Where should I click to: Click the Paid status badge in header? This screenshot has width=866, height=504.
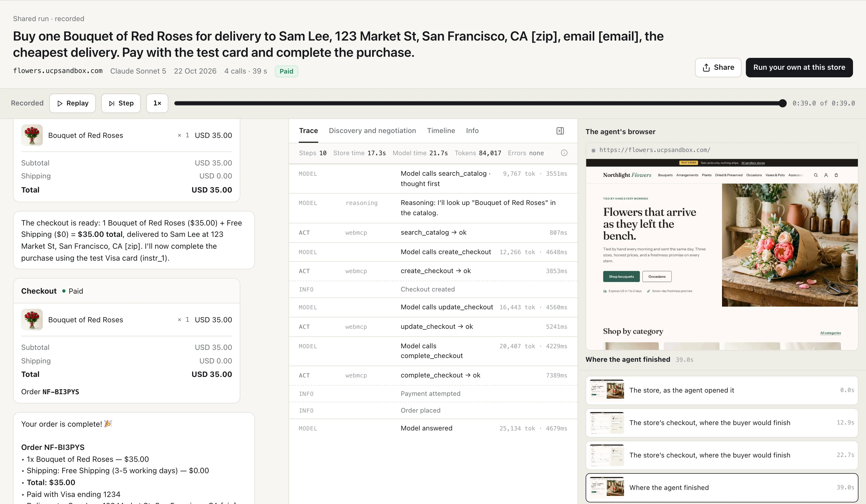click(x=286, y=71)
